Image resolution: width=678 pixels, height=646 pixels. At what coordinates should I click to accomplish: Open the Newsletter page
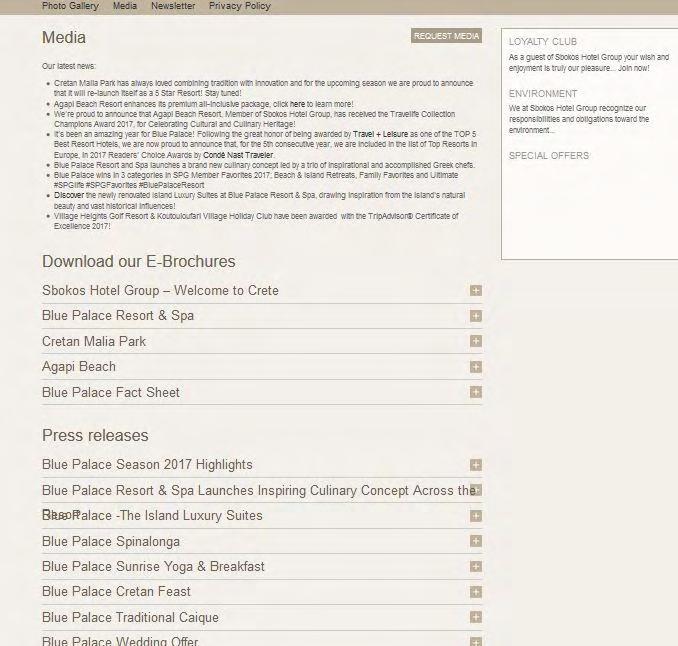173,6
